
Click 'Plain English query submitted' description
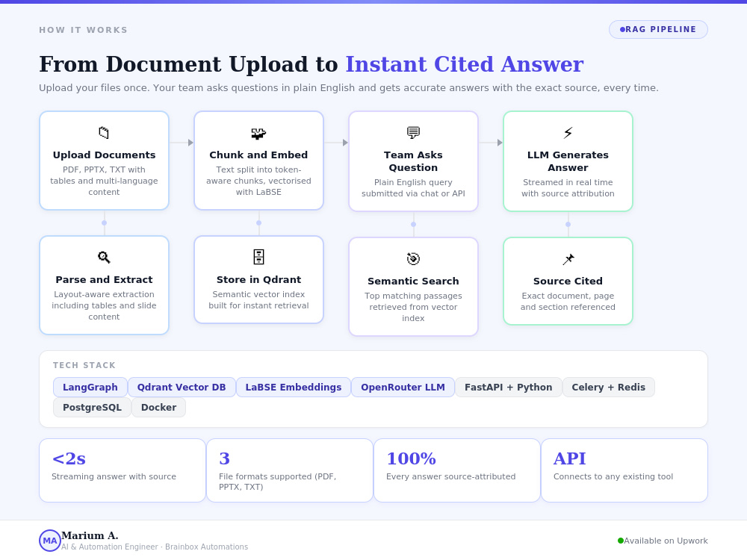[413, 187]
